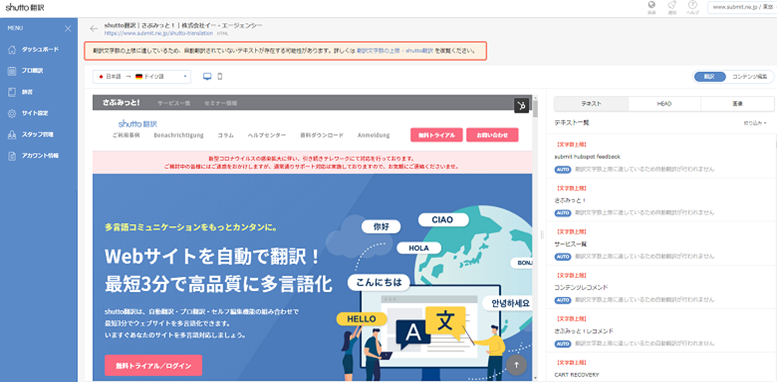Click AUTO badge under さぶみっと！レコメンド

coord(562,343)
